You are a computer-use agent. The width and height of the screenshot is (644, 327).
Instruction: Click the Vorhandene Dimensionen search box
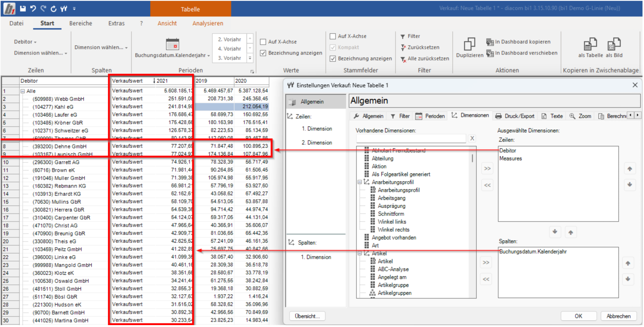(411, 139)
